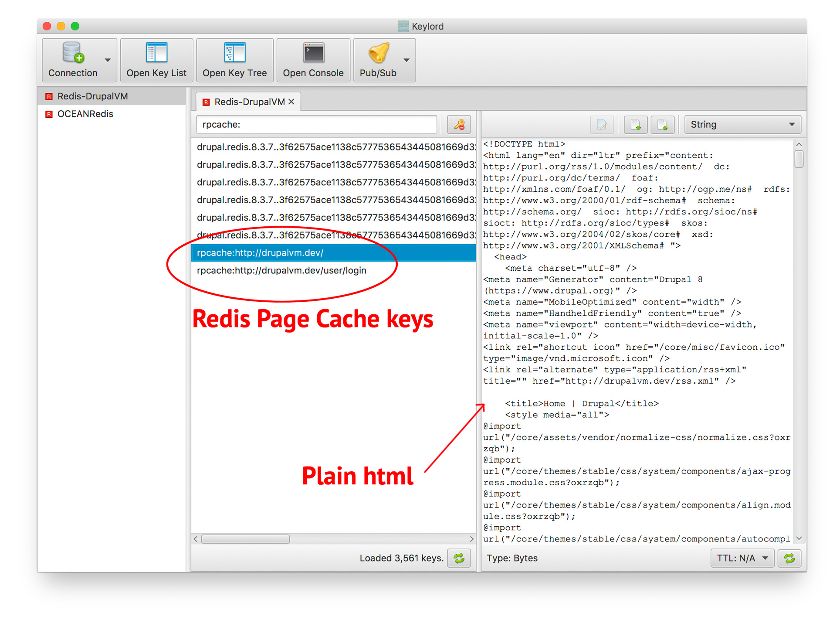Screen dimensions: 840x620
Task: Select the third drupal.redis.8.3.7 key row
Action: coord(334,183)
